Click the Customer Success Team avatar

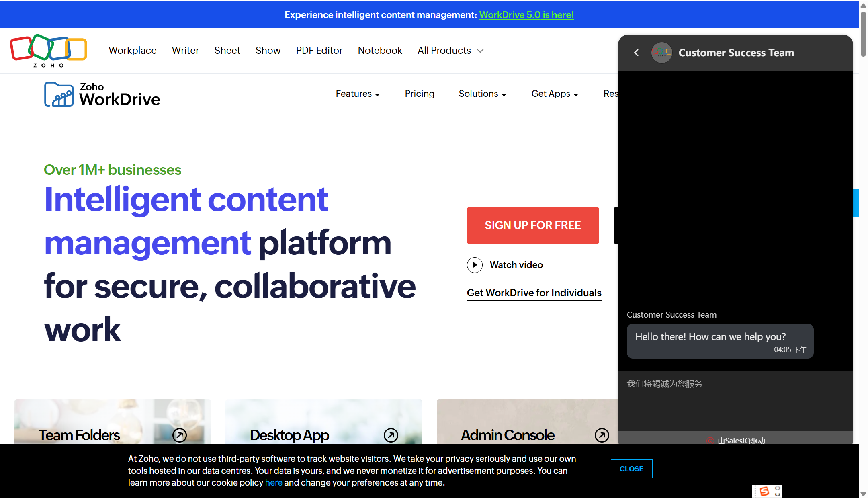click(x=661, y=53)
